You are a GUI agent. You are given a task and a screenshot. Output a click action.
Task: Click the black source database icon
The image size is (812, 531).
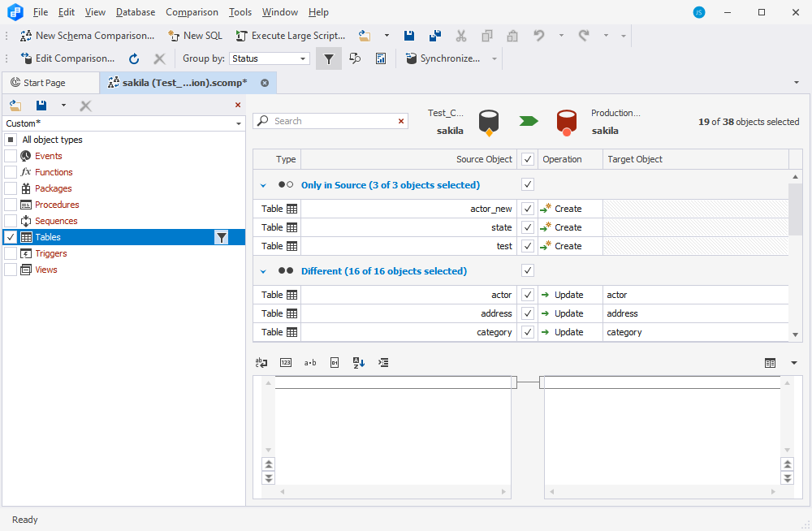pyautogui.click(x=488, y=123)
